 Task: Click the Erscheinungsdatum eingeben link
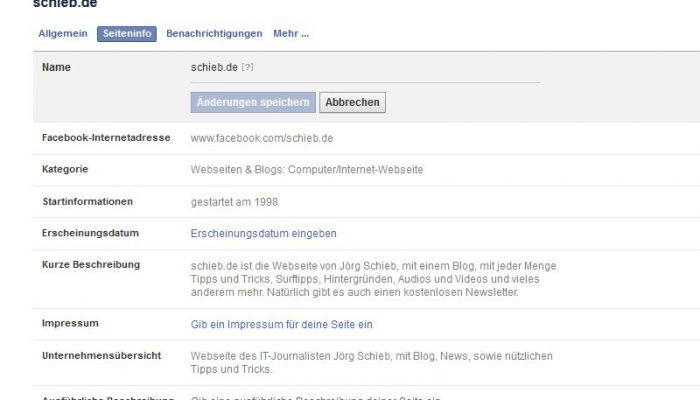tap(263, 233)
